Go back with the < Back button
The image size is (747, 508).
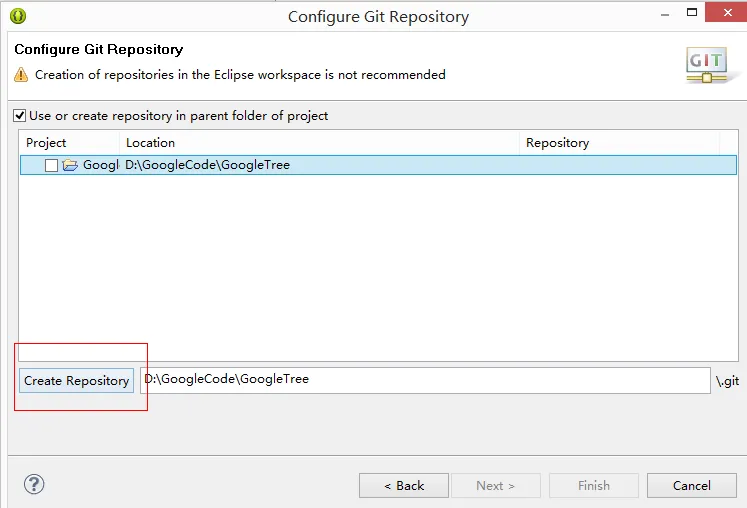tap(404, 486)
